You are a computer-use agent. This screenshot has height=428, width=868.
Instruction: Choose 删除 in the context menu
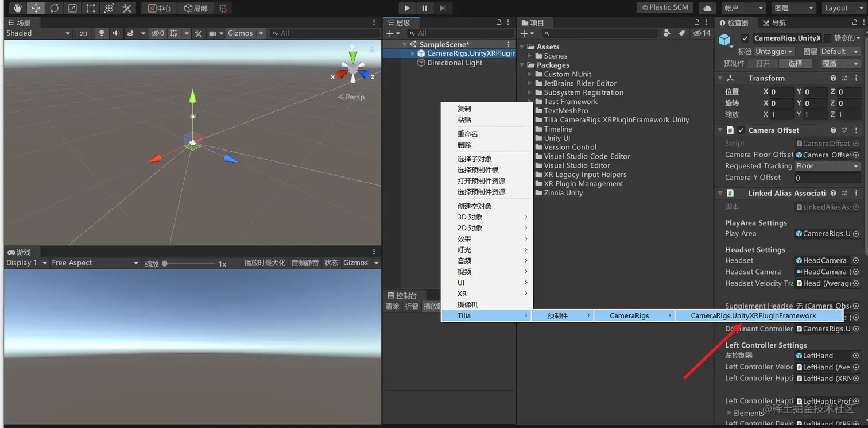click(x=464, y=145)
